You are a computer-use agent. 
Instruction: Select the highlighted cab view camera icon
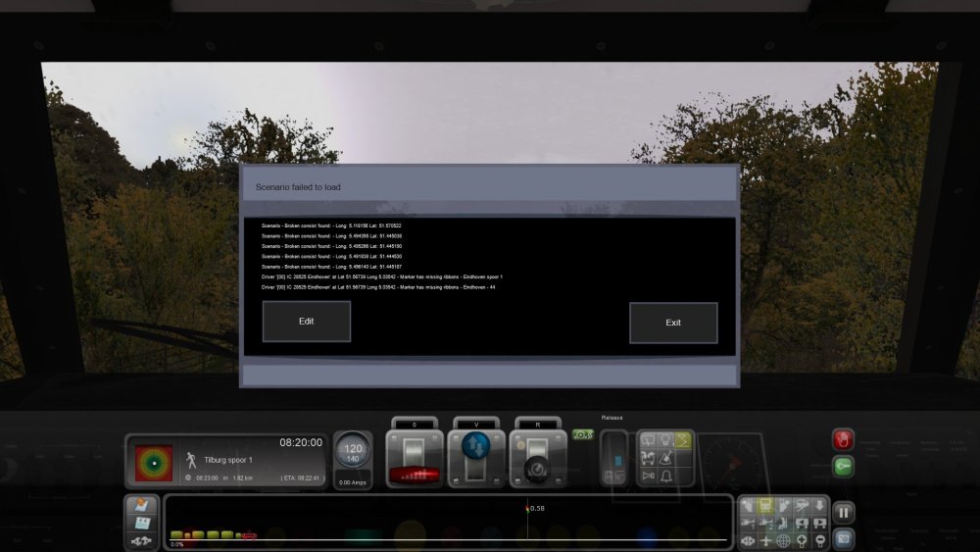tap(765, 507)
